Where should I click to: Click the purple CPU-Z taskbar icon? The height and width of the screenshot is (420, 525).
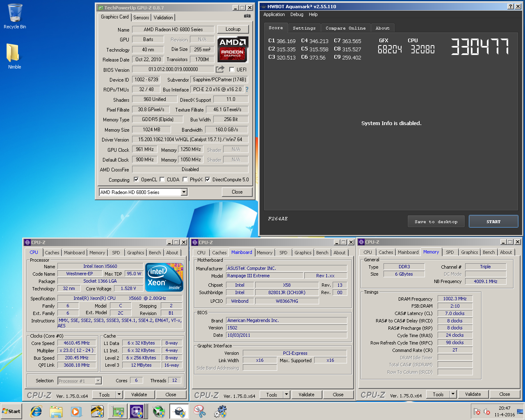pos(137,411)
